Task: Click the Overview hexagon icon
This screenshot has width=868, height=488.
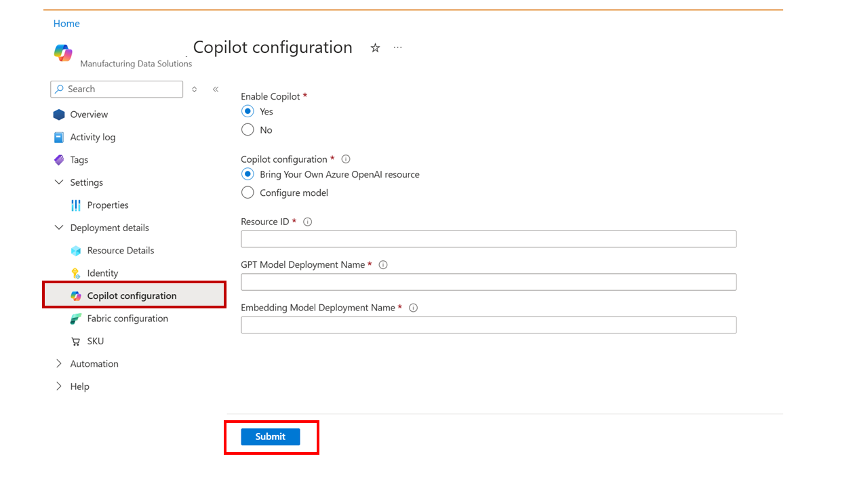Action: (59, 115)
